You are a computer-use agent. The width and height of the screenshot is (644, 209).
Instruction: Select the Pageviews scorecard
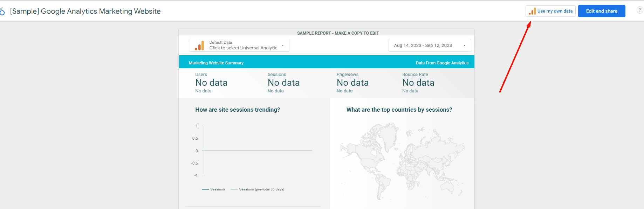(352, 83)
